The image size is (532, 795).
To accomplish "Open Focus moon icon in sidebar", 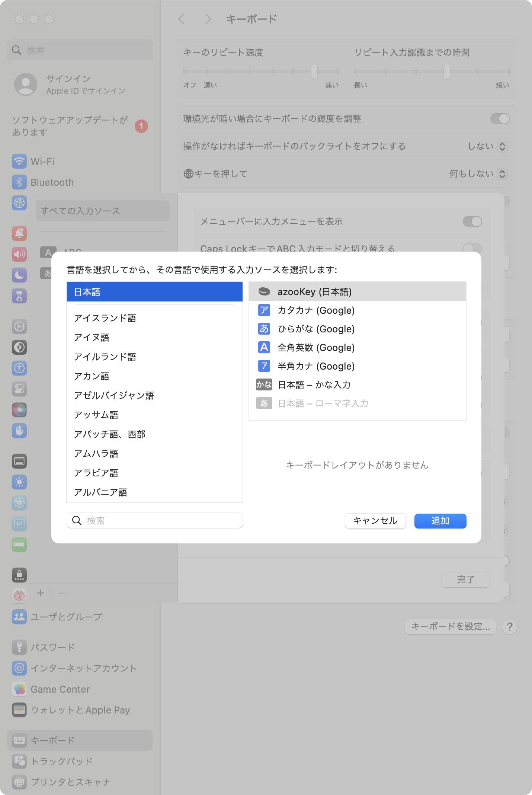I will [x=19, y=275].
